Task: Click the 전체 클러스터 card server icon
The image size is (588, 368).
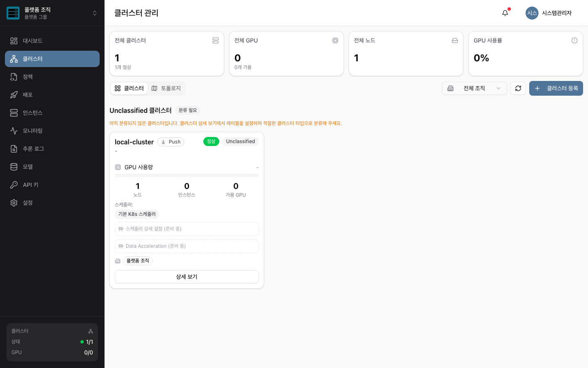Action: (216, 40)
